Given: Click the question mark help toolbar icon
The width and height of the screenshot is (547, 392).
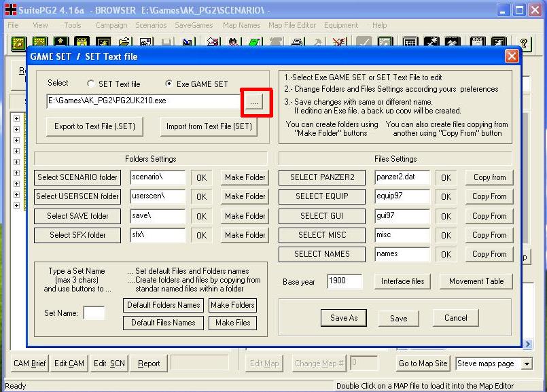Looking at the screenshot, I should click(523, 43).
